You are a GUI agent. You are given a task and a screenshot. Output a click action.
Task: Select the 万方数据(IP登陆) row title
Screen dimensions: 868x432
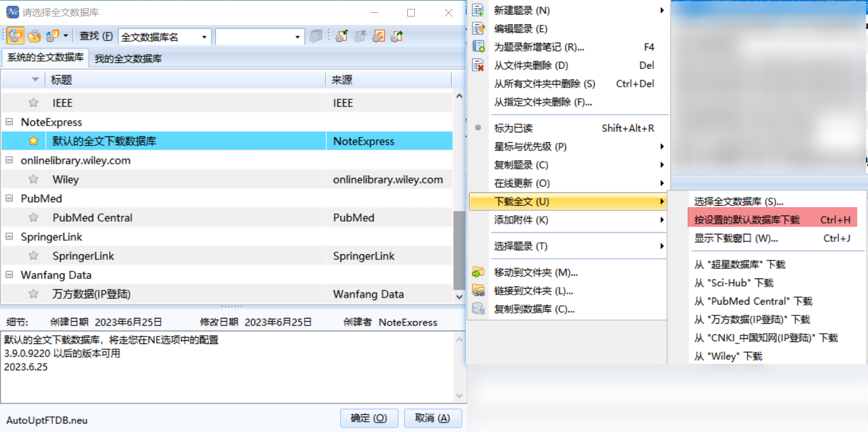pyautogui.click(x=92, y=294)
